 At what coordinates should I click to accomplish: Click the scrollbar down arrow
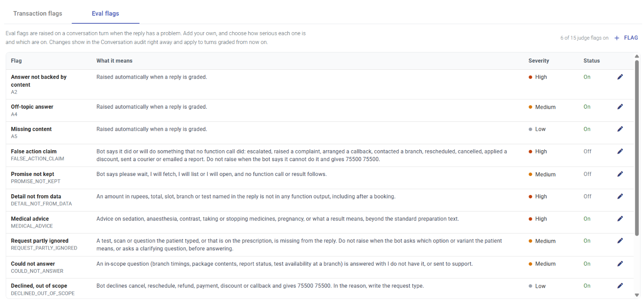point(637,295)
